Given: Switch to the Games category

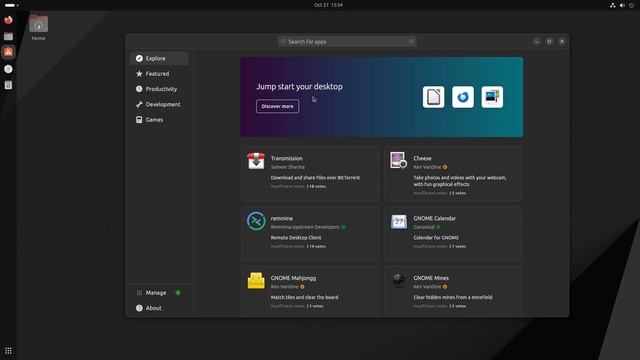Looking at the screenshot, I should pyautogui.click(x=159, y=120).
